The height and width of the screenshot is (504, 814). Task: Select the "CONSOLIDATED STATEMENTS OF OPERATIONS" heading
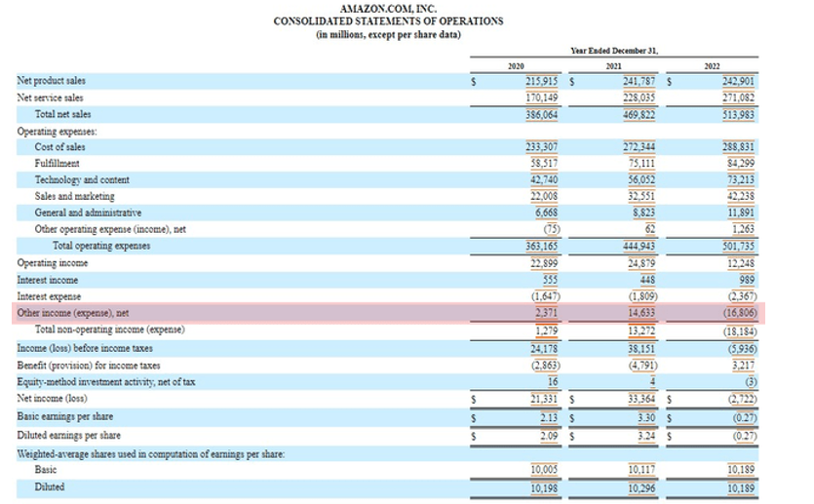pyautogui.click(x=388, y=21)
